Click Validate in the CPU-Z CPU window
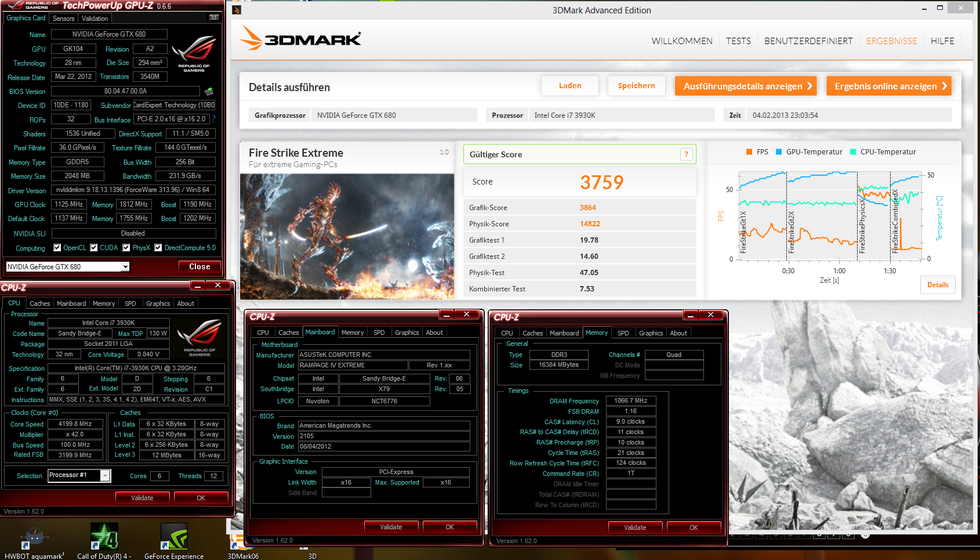 pyautogui.click(x=142, y=498)
